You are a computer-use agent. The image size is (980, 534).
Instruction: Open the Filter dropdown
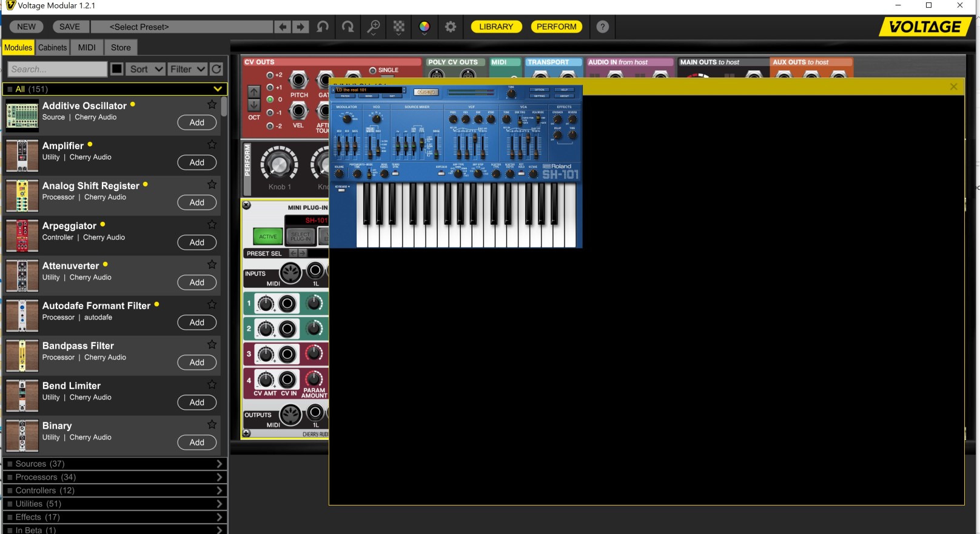tap(188, 69)
